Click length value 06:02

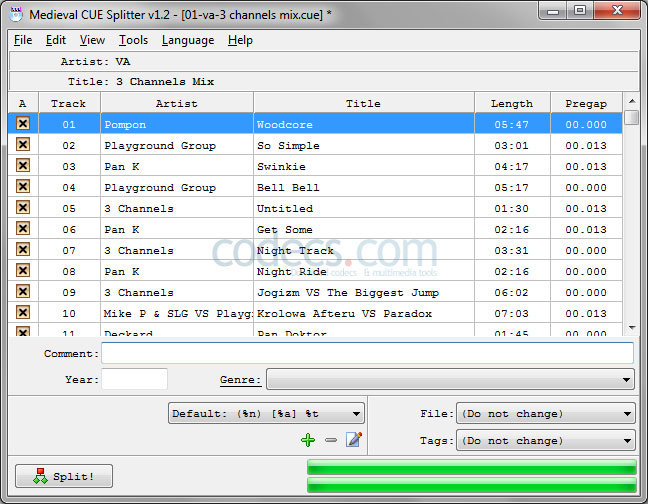click(x=512, y=293)
